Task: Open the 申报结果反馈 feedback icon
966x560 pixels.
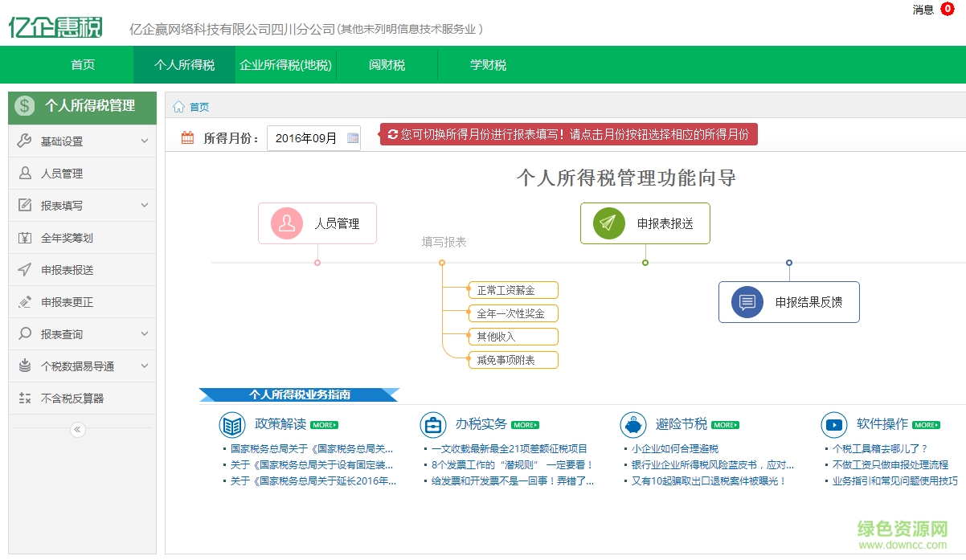Action: pos(749,302)
